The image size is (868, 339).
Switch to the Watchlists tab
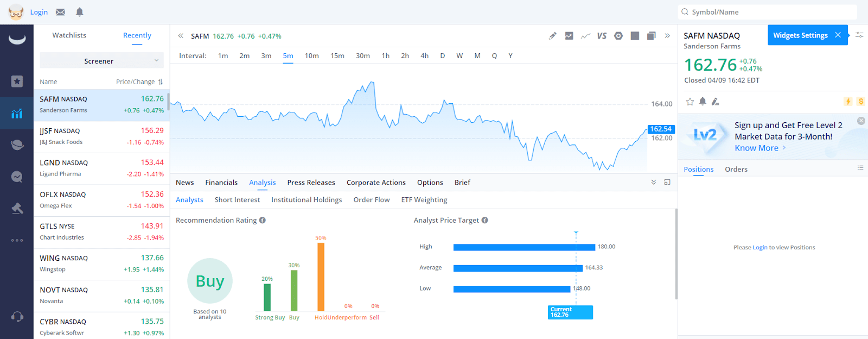tap(69, 35)
